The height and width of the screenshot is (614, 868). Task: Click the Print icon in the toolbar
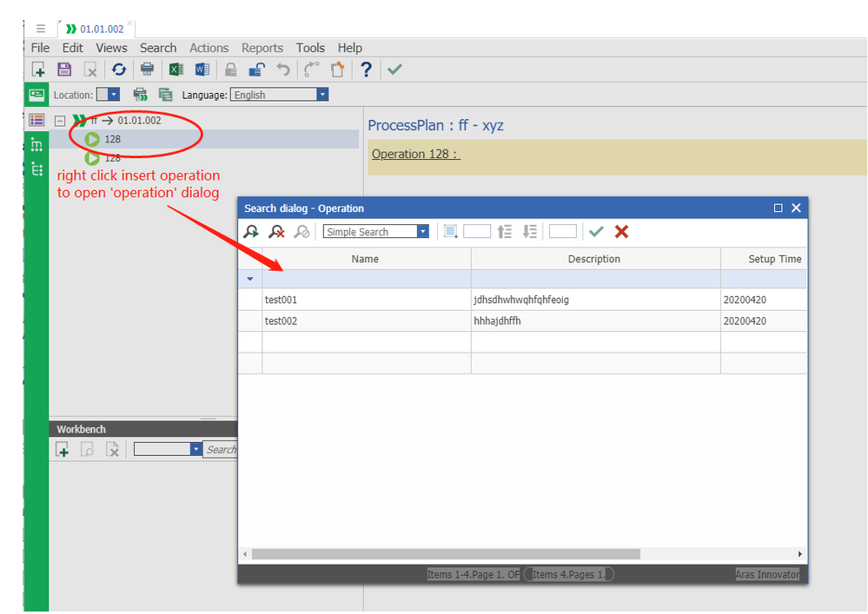point(147,69)
